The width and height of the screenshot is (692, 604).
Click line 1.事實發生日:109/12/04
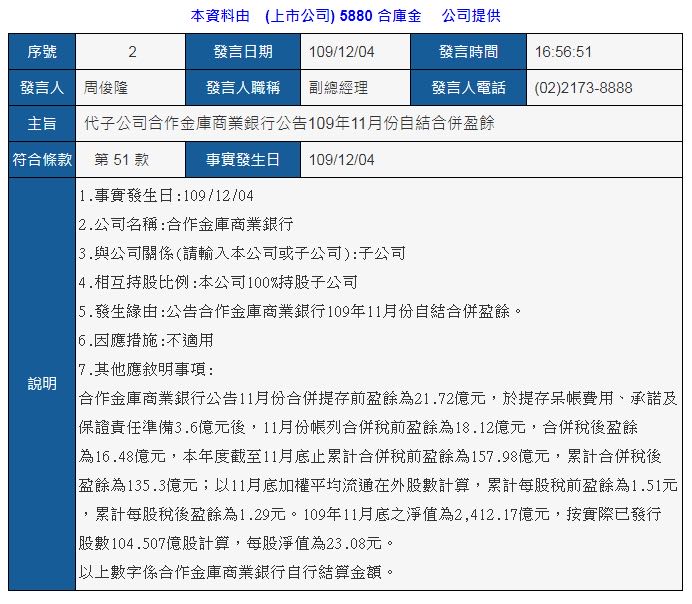coord(166,195)
